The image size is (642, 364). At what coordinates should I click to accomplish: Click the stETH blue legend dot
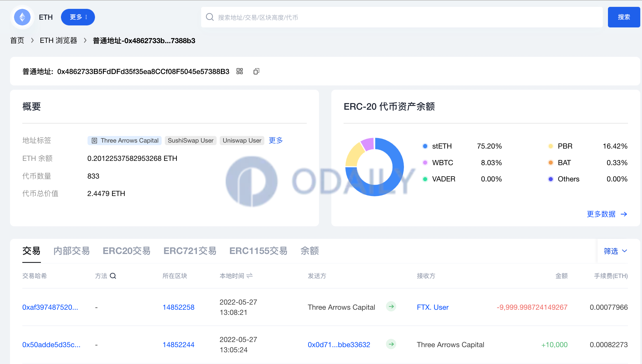[x=425, y=146]
